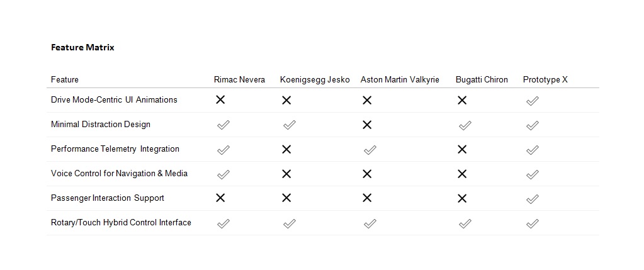The height and width of the screenshot is (270, 644).
Task: Click the Prototype X column header
Action: [545, 79]
